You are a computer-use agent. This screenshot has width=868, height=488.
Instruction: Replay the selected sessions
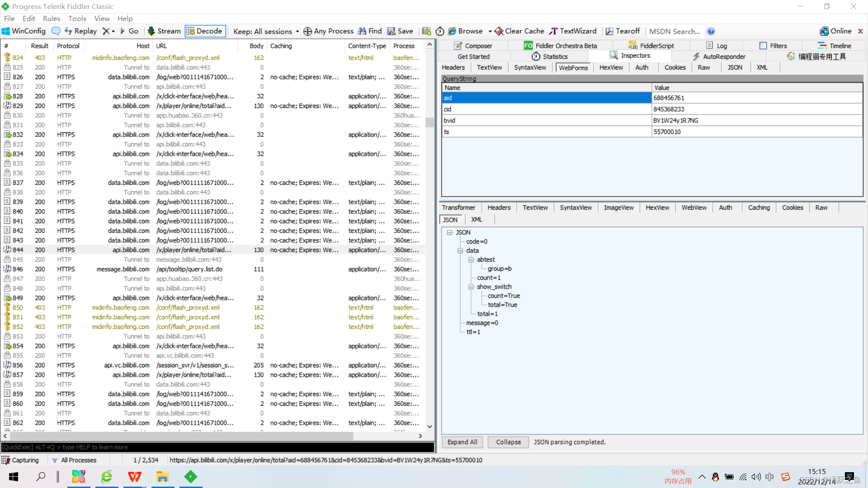pyautogui.click(x=80, y=31)
